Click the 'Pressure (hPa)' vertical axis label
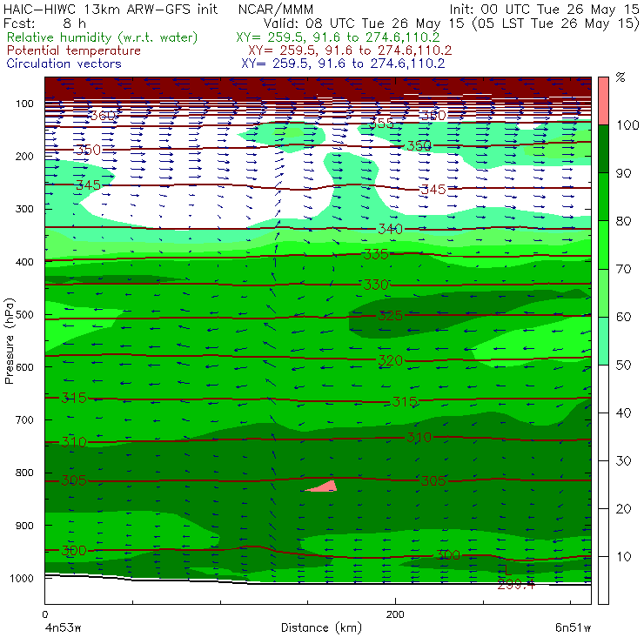This screenshot has height=644, width=644. click(x=9, y=341)
